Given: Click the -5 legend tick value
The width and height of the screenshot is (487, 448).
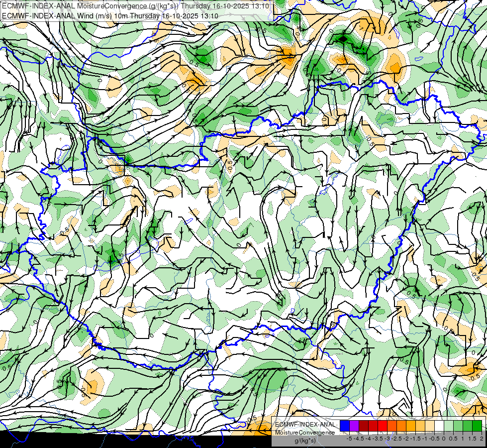Looking at the screenshot, I should click(349, 439).
